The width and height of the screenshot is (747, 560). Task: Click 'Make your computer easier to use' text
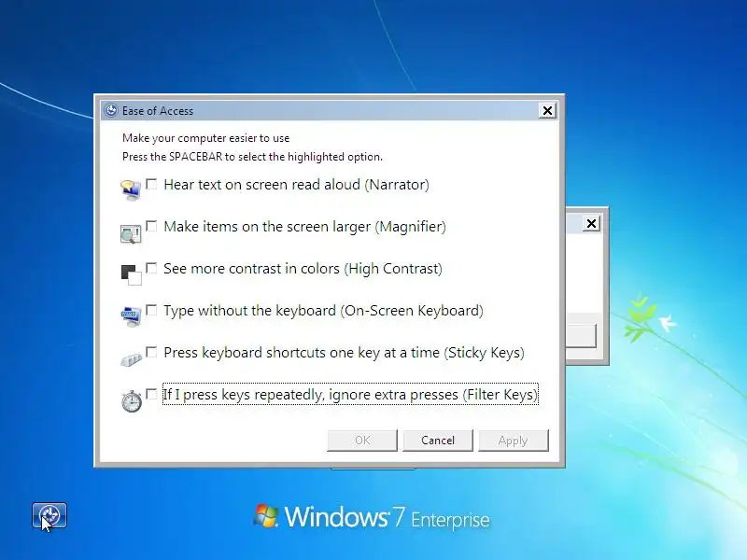click(x=205, y=138)
